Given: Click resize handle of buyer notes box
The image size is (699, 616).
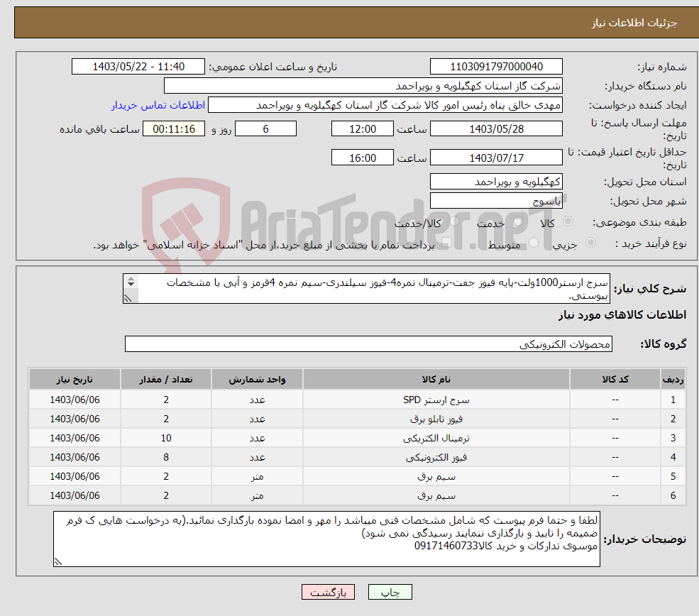Looking at the screenshot, I should pyautogui.click(x=58, y=563).
